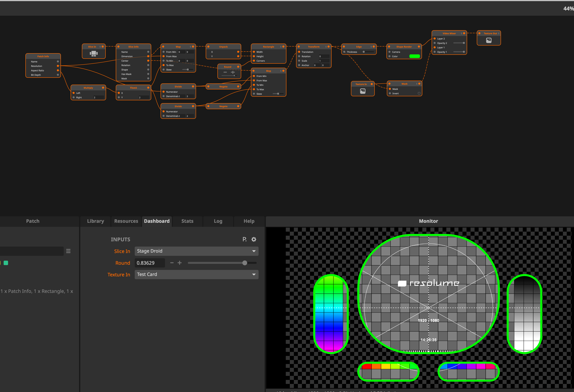The height and width of the screenshot is (392, 574).
Task: Click the teal color tag square
Action: [6, 263]
